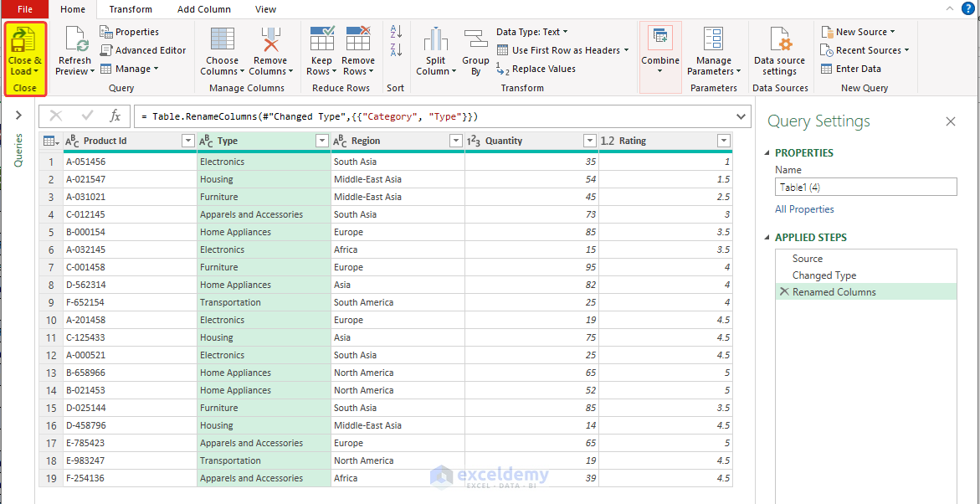Expand the formula bar chevron

click(741, 116)
